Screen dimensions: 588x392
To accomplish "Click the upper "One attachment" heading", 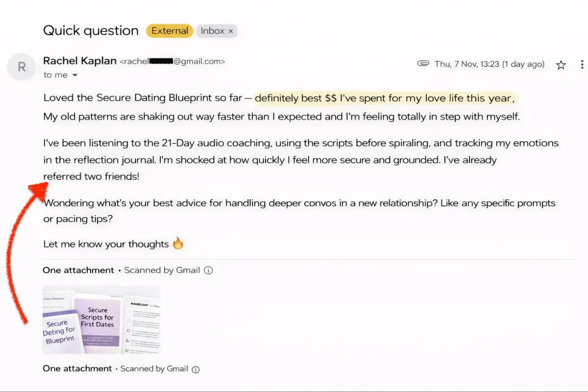I will [x=78, y=270].
